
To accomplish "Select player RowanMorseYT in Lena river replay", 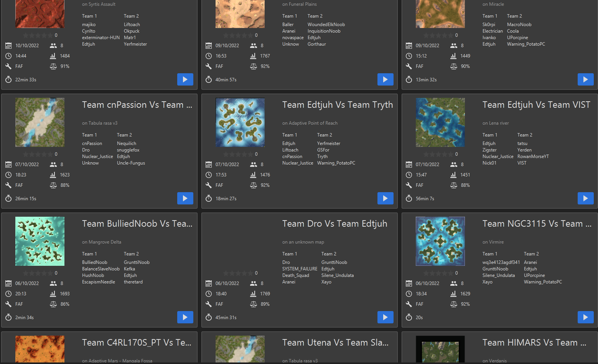I will tap(533, 156).
